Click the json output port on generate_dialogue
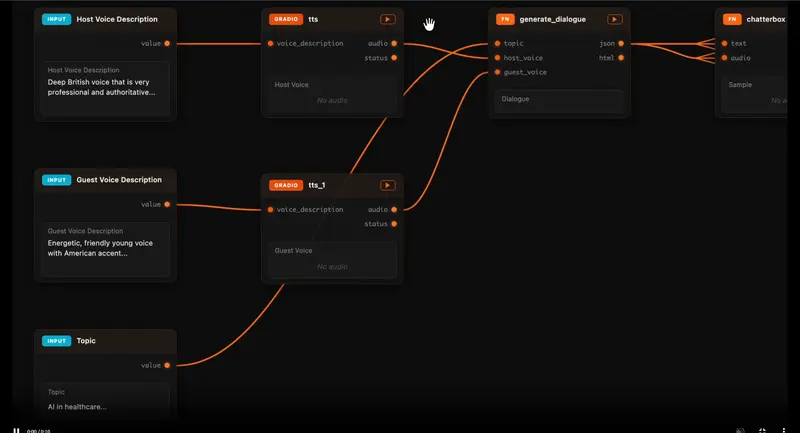This screenshot has width=800, height=433. [622, 44]
